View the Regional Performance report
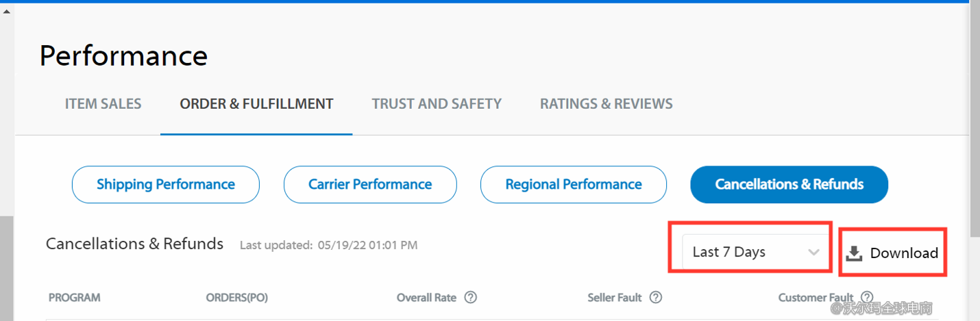980x321 pixels. 574,185
